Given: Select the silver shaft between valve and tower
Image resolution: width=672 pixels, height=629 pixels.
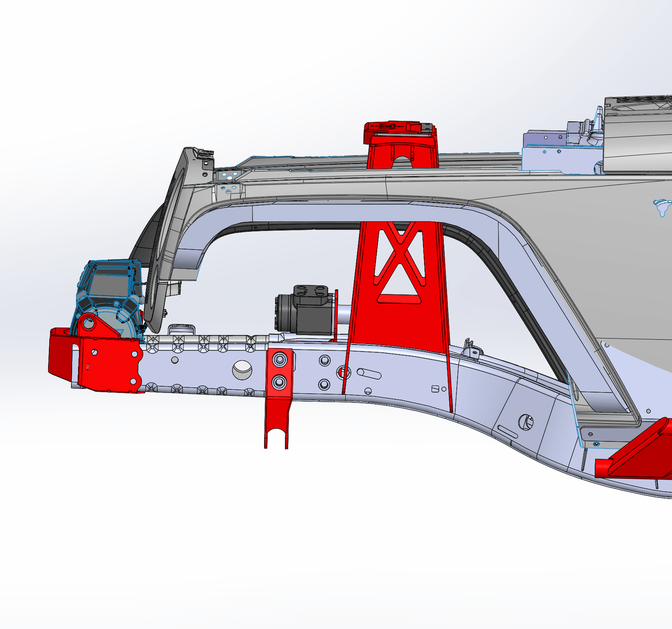Looking at the screenshot, I should (345, 315).
